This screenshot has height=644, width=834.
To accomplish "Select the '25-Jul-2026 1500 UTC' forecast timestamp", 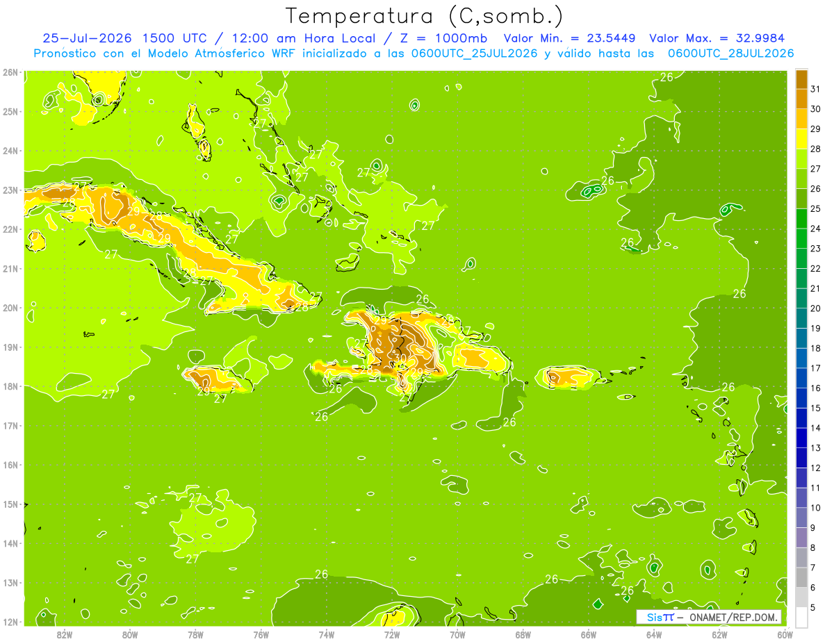I will (x=124, y=38).
